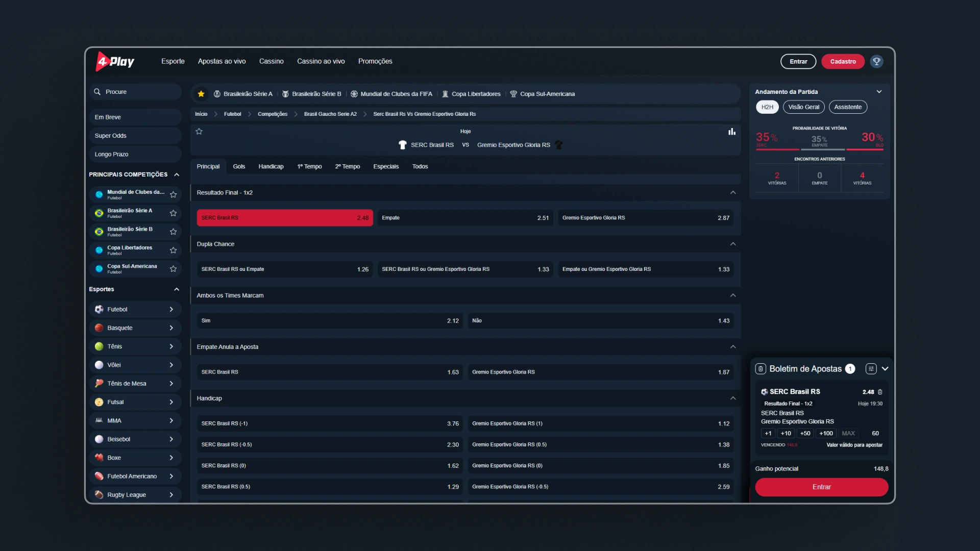Viewport: 980px width, 551px height.
Task: Click the yellow star favorites icon
Action: pos(201,94)
